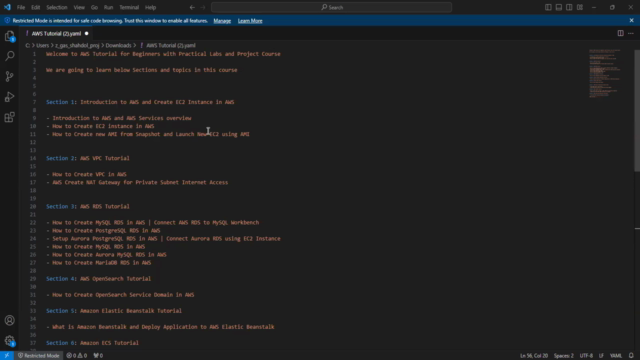Click errors and warnings count in status bar
Image resolution: width=640 pixels, height=360 pixels.
[77, 356]
